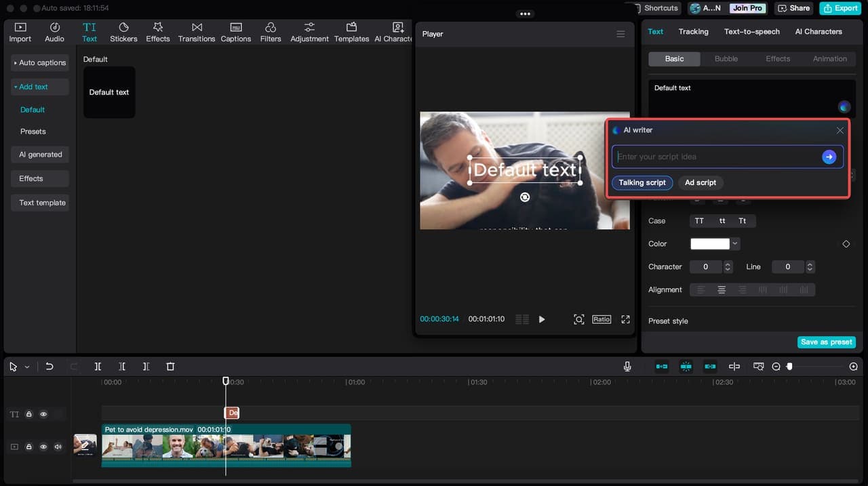Viewport: 868px width, 486px height.
Task: Open the Stickers panel
Action: point(123,32)
